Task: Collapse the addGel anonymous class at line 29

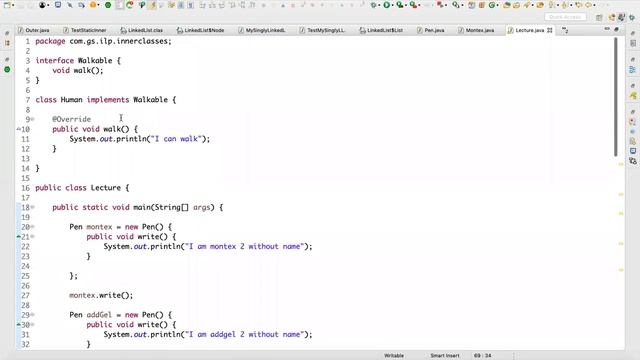Action: [x=32, y=315]
